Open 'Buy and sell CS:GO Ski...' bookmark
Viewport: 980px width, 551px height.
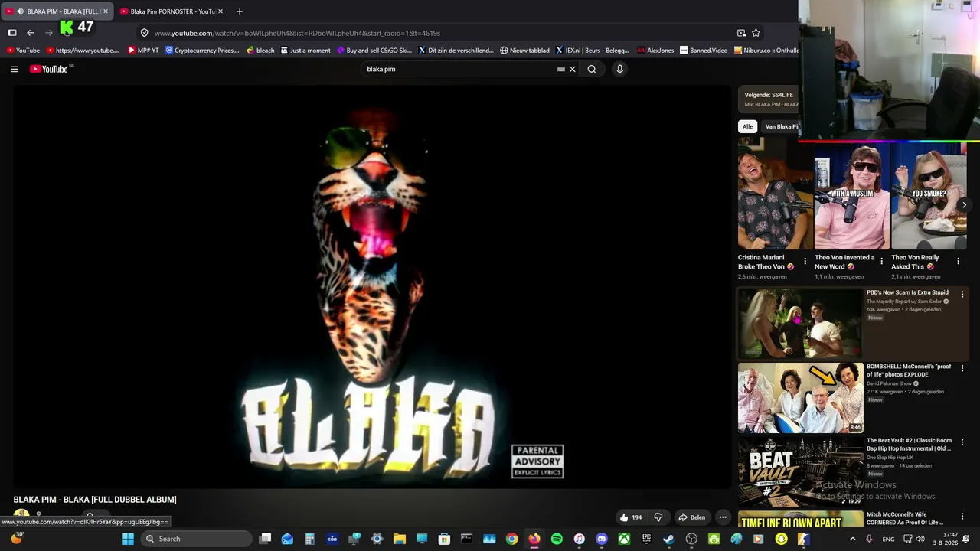point(374,51)
